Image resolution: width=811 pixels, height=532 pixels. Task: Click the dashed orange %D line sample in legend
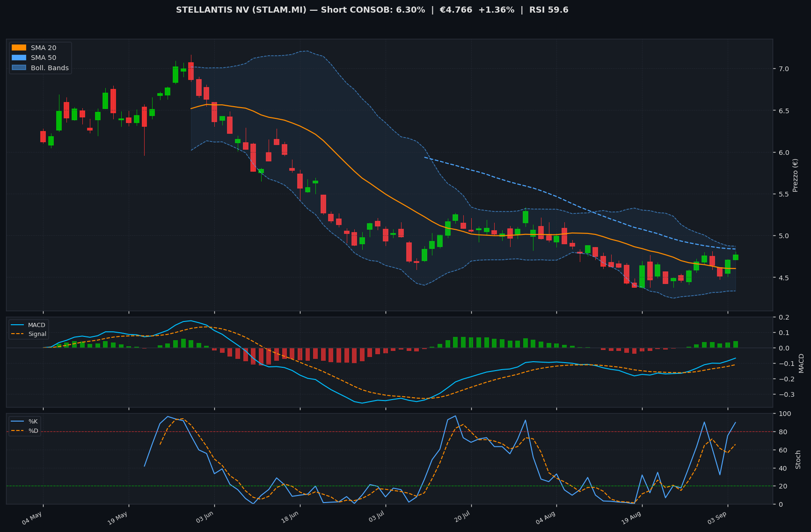[x=18, y=430]
